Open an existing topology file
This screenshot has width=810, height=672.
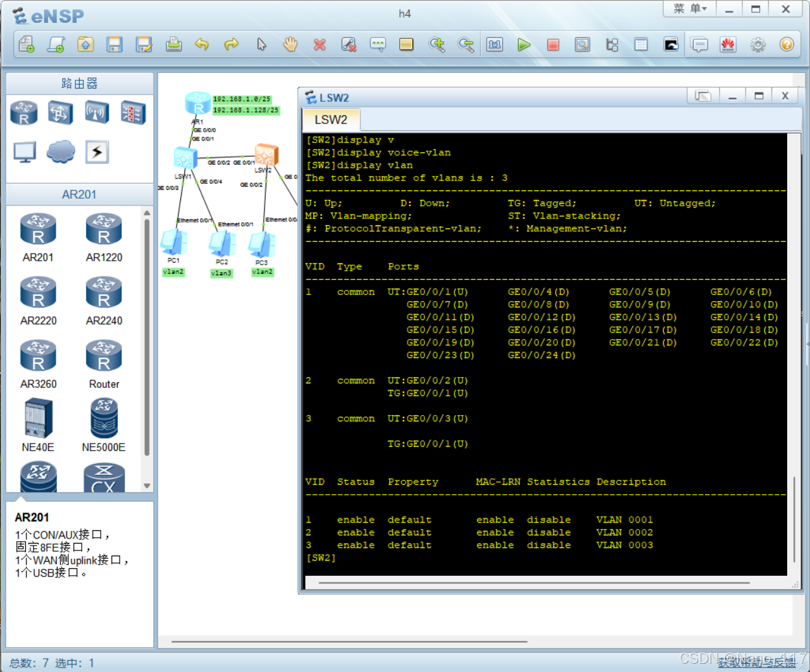[85, 44]
